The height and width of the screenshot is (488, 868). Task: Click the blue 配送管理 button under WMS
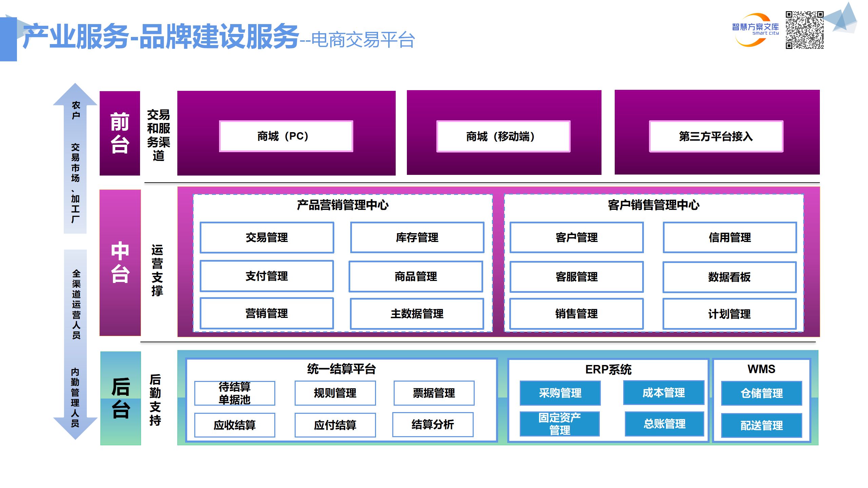click(x=761, y=425)
